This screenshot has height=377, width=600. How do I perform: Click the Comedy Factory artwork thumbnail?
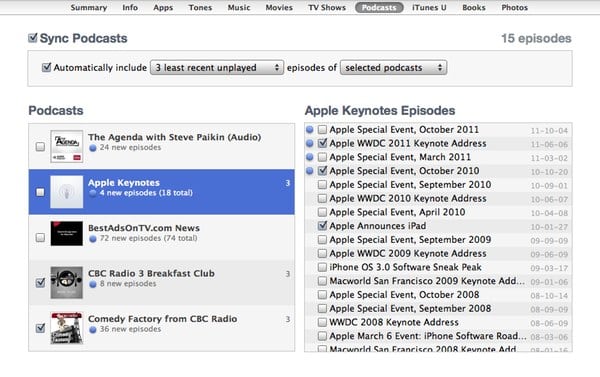[67, 328]
